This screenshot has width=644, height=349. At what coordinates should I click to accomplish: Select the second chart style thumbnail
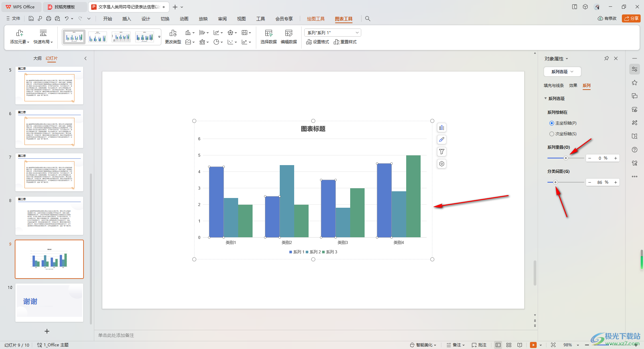coord(98,37)
